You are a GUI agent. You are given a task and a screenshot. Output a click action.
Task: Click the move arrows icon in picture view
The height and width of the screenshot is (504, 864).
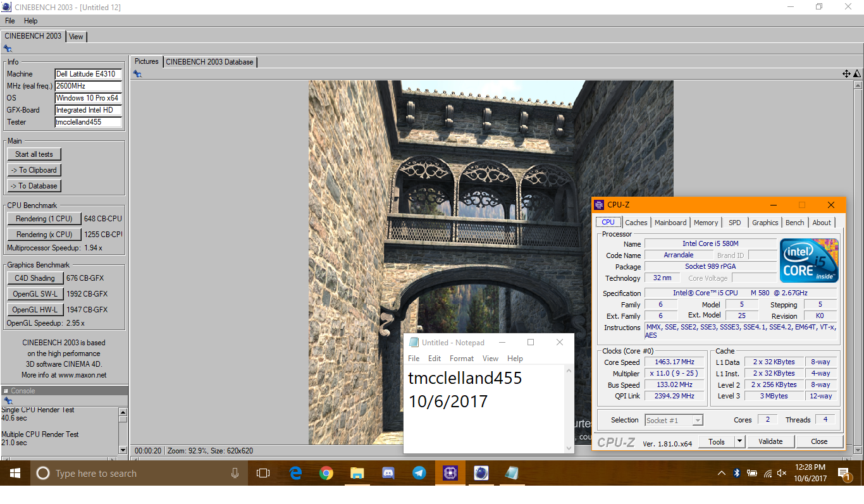pos(846,74)
